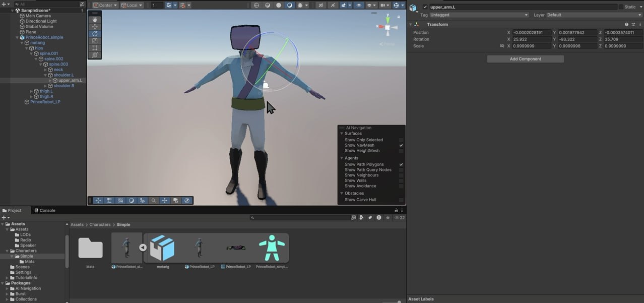Toggle scene audio button
The width and height of the screenshot is (644, 303).
coord(333,5)
